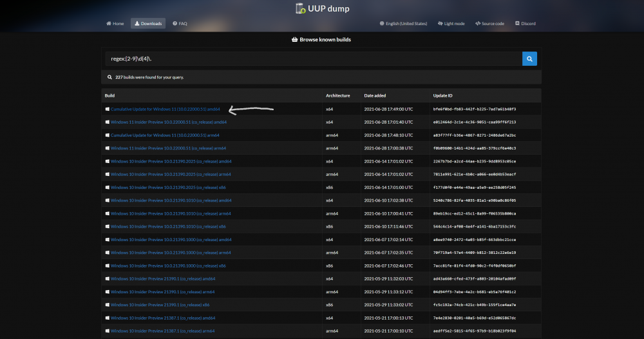This screenshot has width=644, height=339.
Task: Switch to Light mode
Action: 451,23
